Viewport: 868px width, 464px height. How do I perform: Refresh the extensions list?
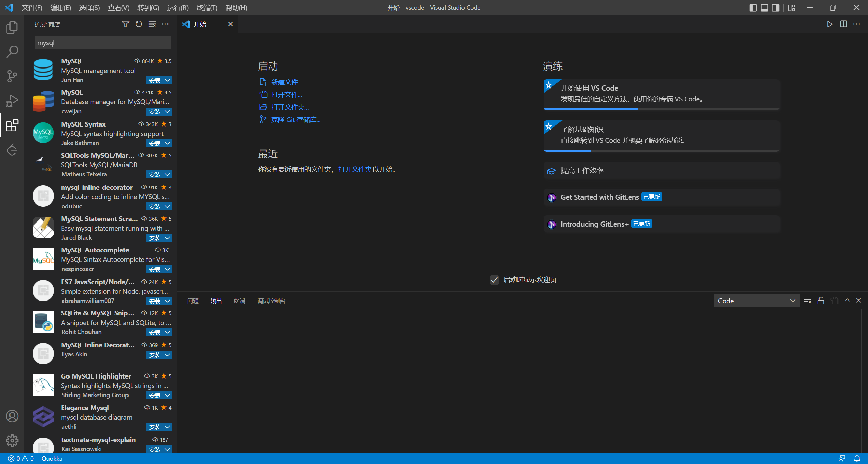point(139,24)
